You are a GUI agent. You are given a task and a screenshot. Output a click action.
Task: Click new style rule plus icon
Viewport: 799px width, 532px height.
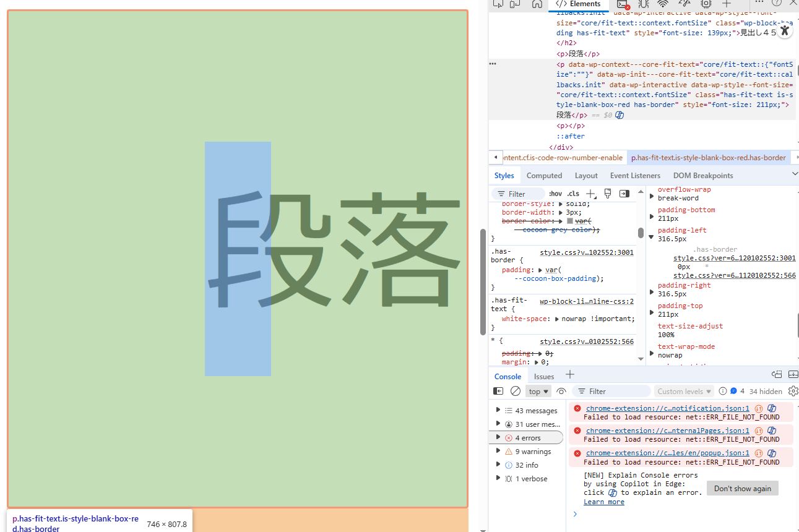591,194
